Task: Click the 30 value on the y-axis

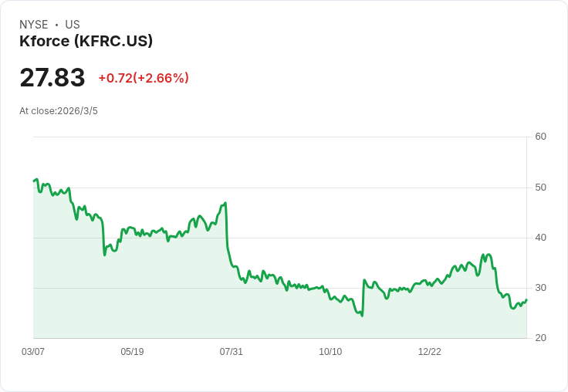Action: pos(540,288)
